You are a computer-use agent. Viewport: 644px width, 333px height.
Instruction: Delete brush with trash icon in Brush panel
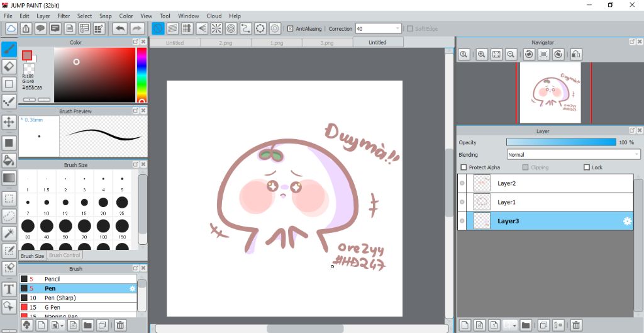pos(120,325)
